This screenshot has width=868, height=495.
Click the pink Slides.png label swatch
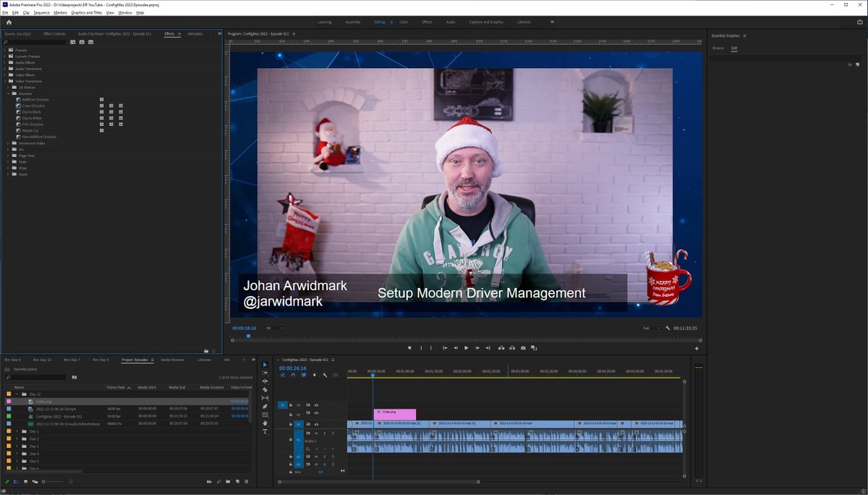9,401
